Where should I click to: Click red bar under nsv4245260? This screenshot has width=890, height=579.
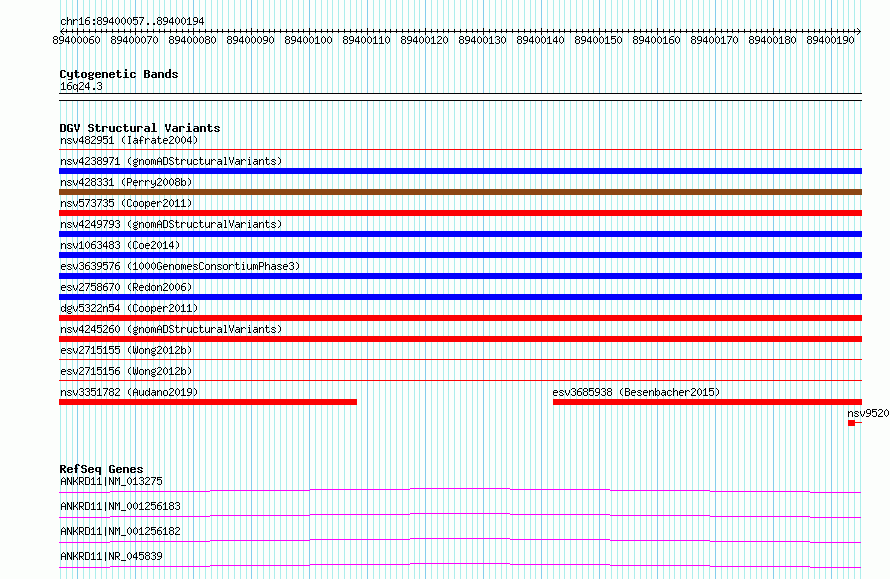(x=460, y=339)
